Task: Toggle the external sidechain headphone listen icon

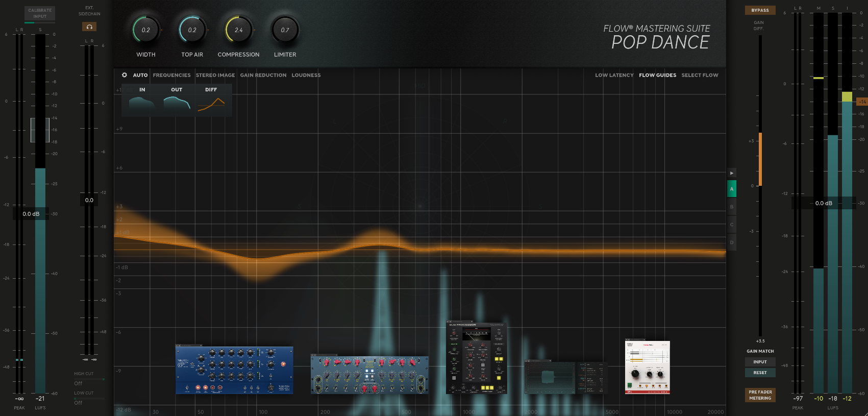Action: point(89,27)
